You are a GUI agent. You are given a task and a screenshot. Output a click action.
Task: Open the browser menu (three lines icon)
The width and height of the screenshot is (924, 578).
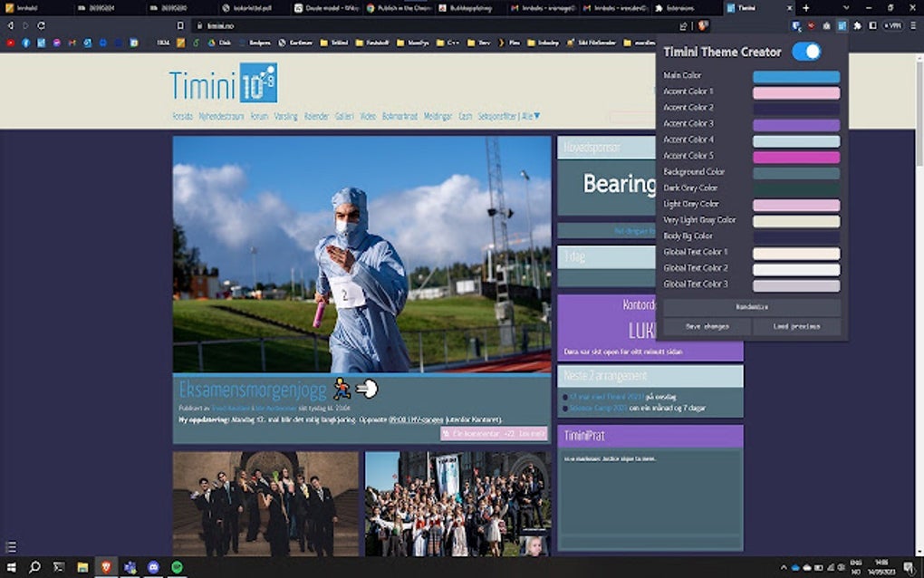coord(914,26)
